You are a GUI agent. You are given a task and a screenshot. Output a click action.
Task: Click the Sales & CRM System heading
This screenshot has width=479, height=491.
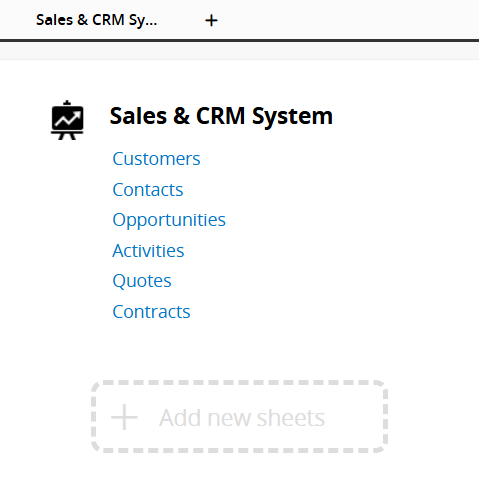[x=221, y=116]
